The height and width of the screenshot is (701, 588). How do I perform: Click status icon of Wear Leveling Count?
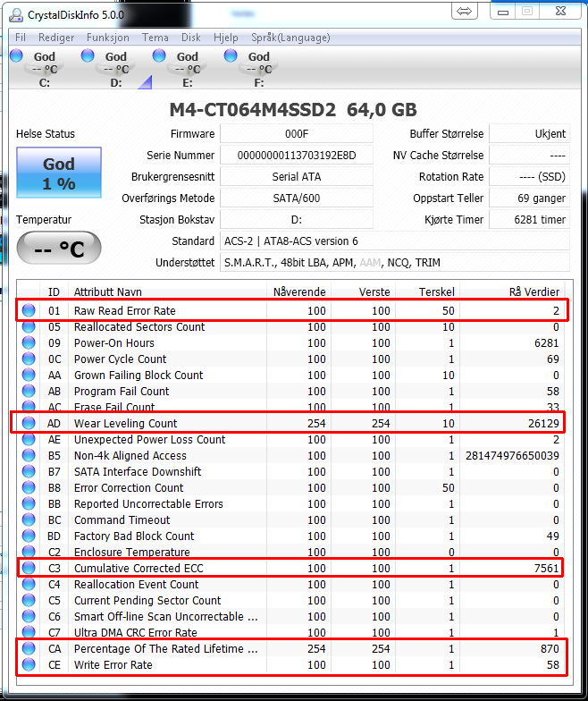(x=29, y=423)
